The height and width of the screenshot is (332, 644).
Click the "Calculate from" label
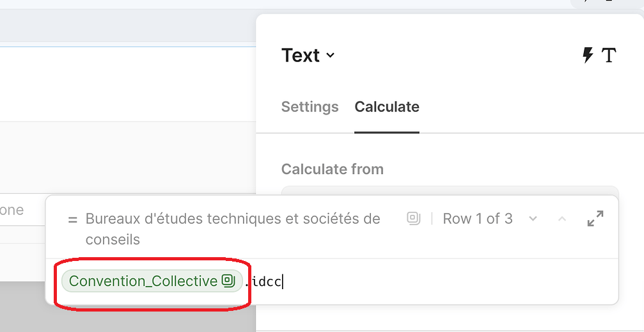point(332,170)
